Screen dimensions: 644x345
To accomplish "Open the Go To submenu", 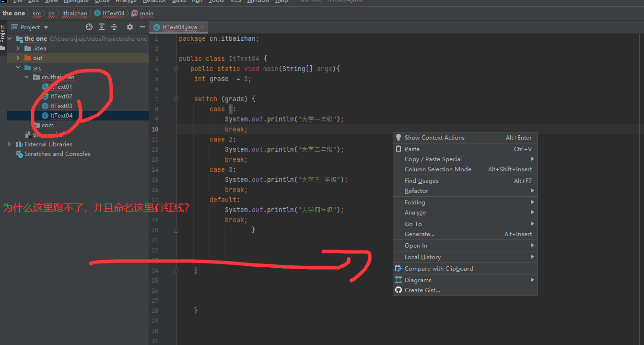I will point(465,224).
